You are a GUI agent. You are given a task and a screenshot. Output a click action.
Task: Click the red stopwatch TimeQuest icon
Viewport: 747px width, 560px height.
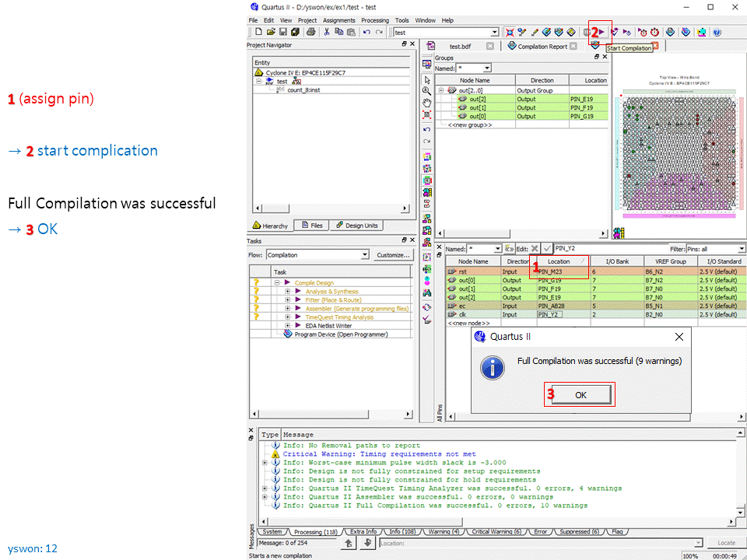pos(655,32)
